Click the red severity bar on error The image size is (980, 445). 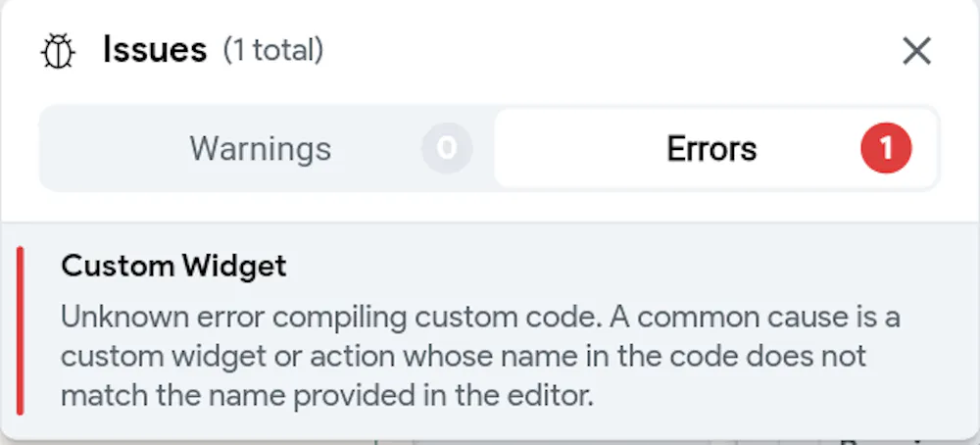[x=21, y=331]
